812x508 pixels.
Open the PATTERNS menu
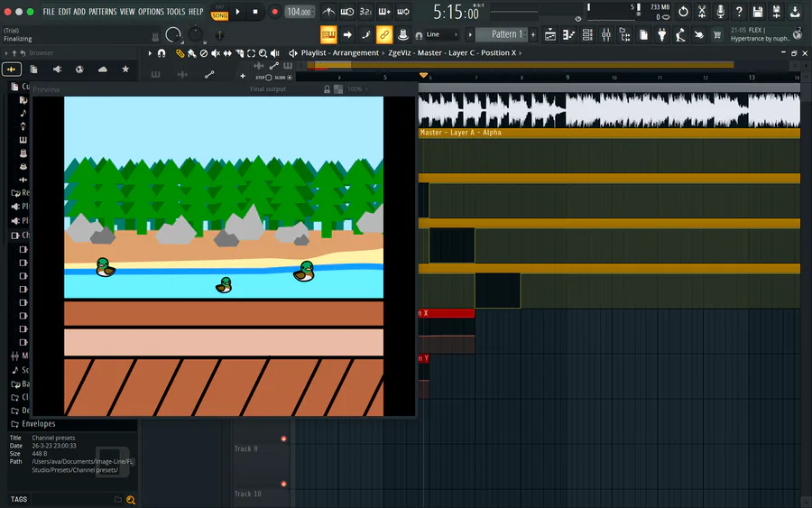tap(103, 12)
